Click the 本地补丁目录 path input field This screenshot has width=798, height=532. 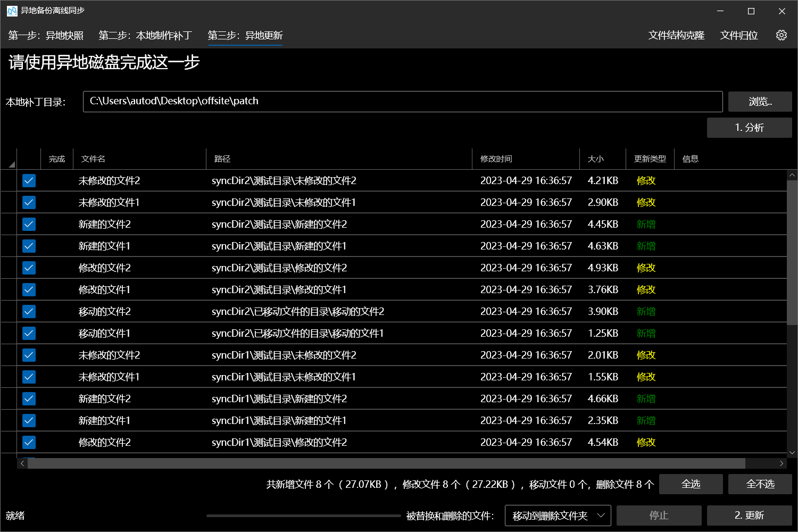tap(403, 102)
